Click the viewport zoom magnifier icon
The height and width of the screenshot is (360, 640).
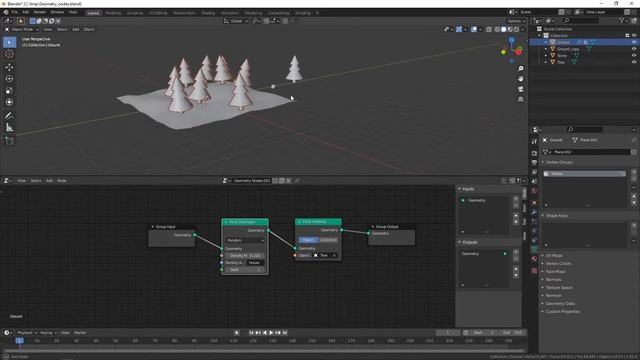pos(520,69)
